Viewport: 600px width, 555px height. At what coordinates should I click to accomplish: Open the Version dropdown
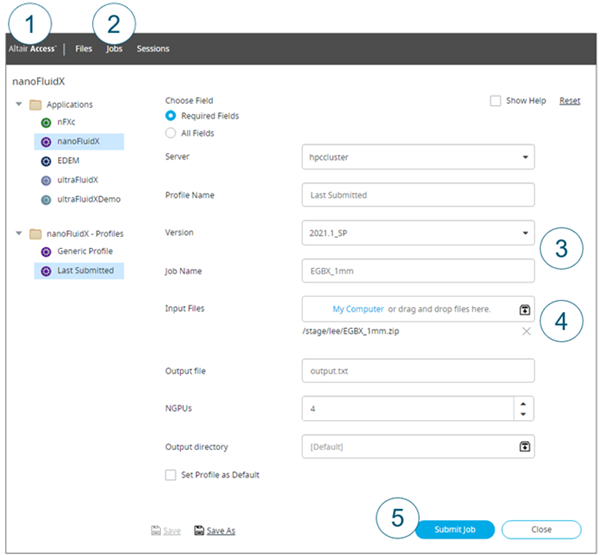[x=525, y=233]
